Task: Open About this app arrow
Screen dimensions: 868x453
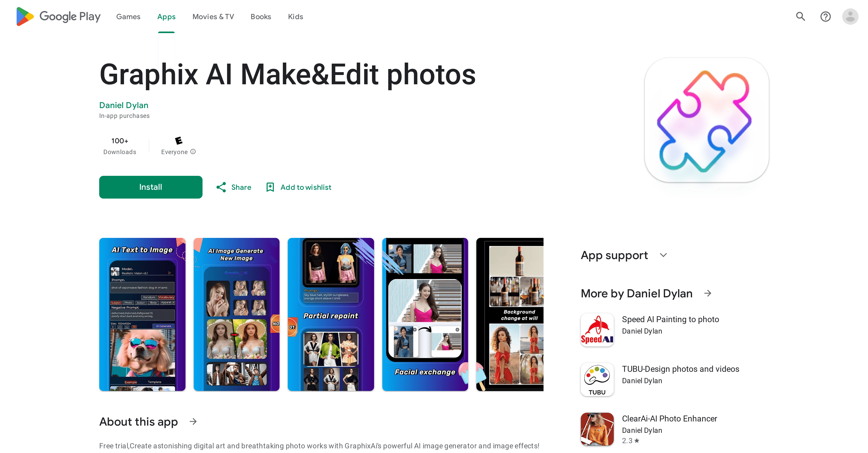Action: pos(193,422)
